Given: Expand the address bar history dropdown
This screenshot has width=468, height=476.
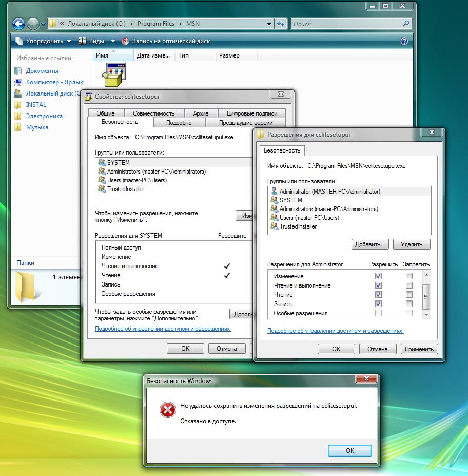Looking at the screenshot, I should click(269, 24).
